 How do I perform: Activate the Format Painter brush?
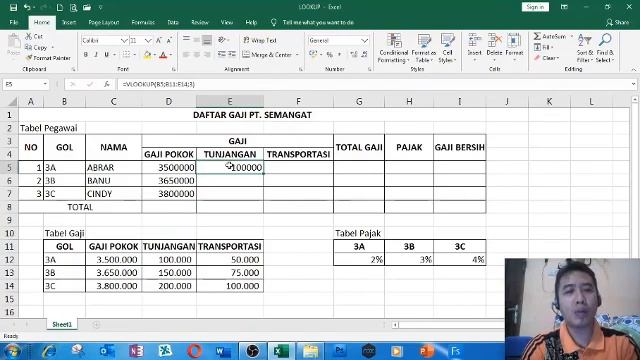(x=48, y=58)
